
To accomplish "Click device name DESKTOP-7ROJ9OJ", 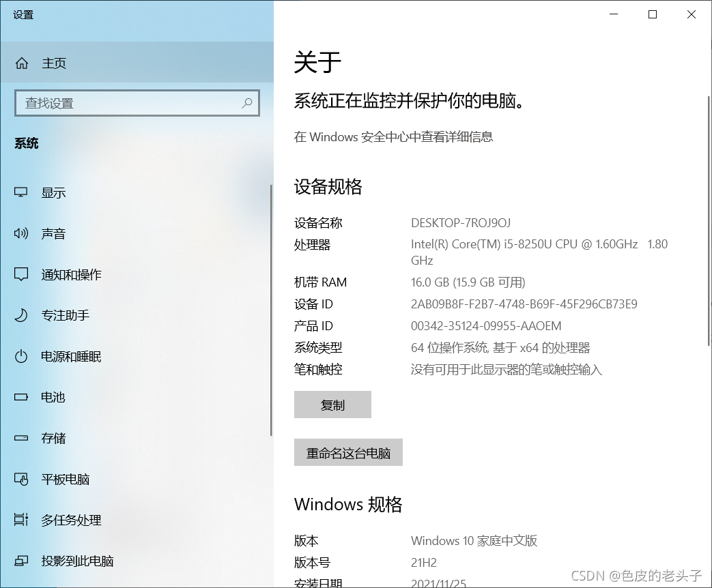I will point(460,223).
